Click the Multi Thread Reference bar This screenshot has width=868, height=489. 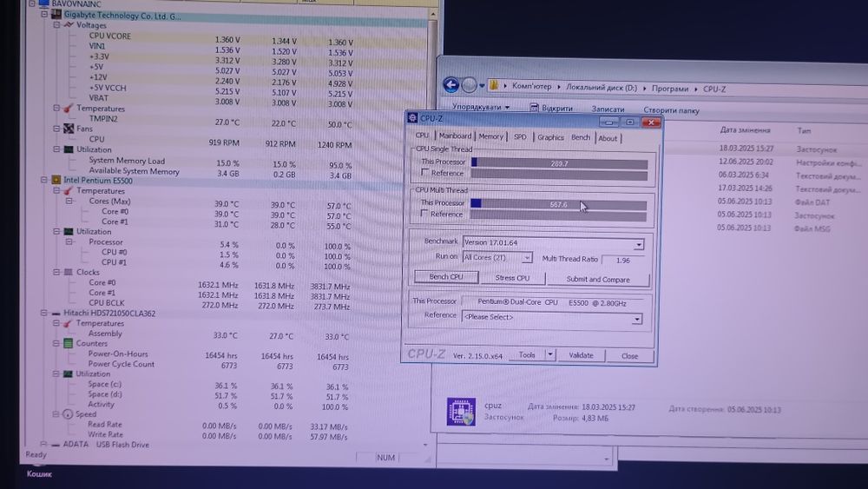tap(558, 215)
